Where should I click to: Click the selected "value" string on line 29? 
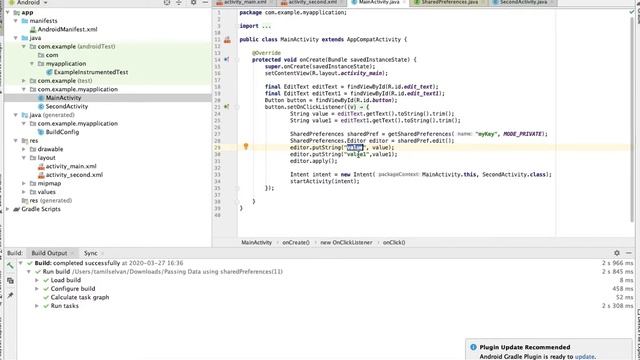tap(354, 148)
